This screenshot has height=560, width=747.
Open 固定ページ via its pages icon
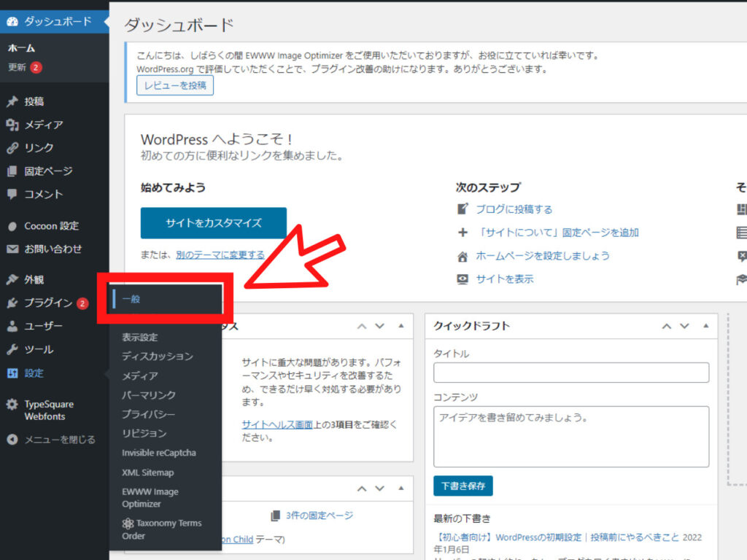coord(12,171)
